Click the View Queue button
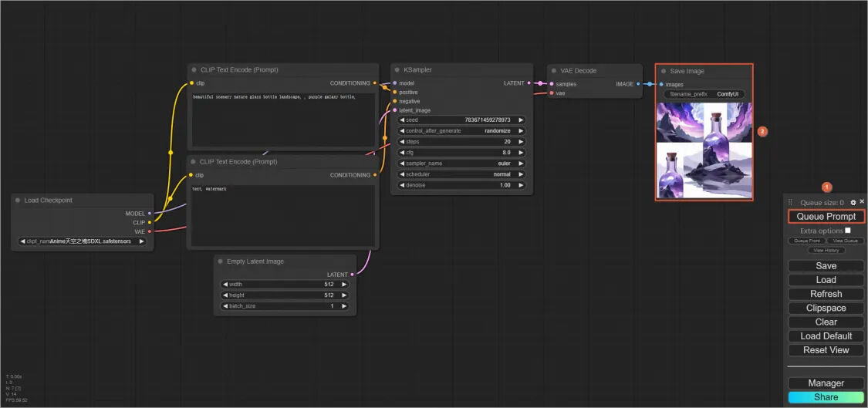868x408 pixels. [x=846, y=241]
